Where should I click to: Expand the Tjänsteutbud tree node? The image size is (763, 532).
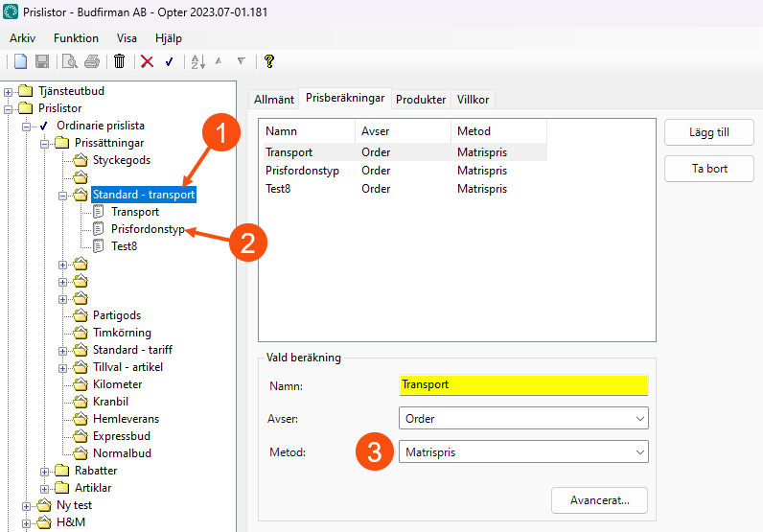tap(10, 91)
